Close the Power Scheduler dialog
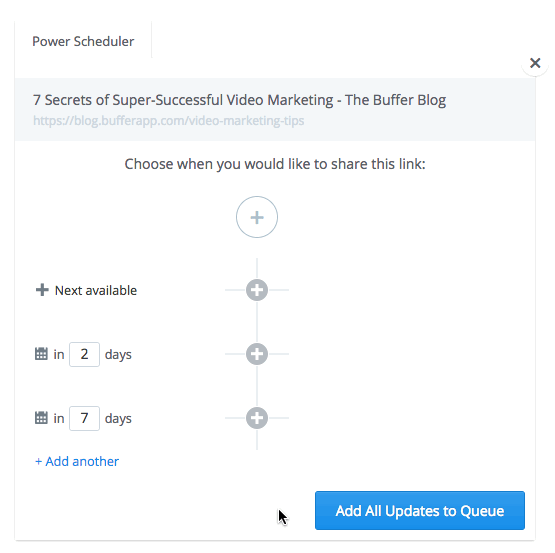 click(535, 63)
